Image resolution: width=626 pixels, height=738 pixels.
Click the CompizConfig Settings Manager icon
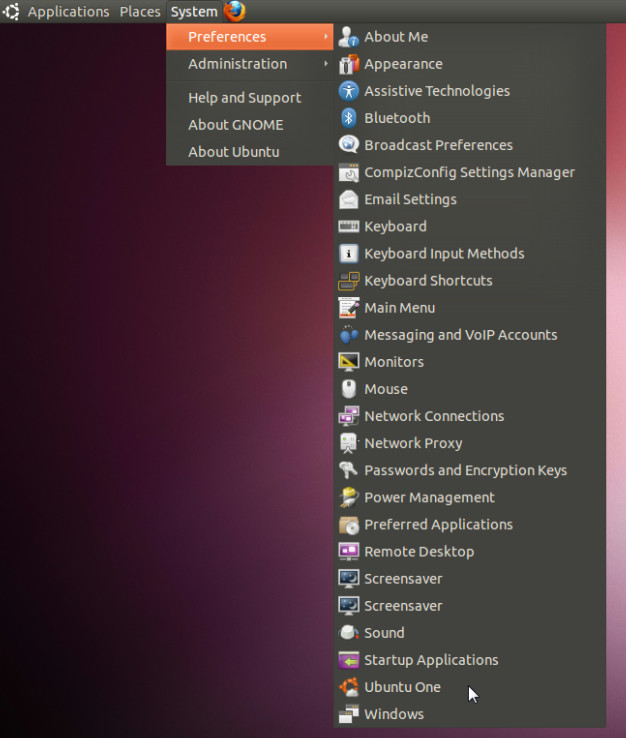349,172
